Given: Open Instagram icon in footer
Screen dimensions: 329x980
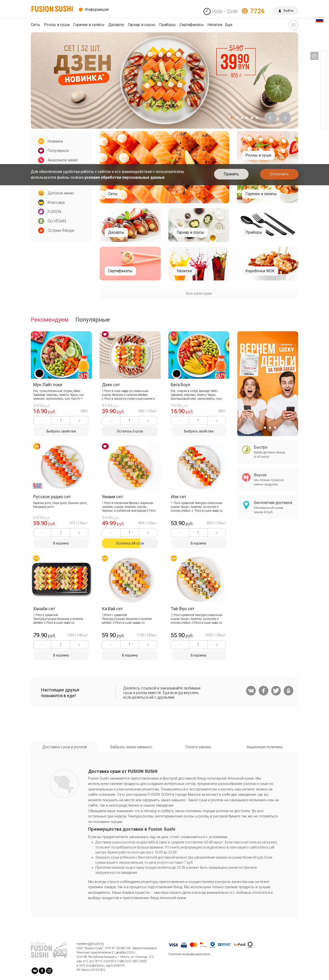Looking at the screenshot, I should (49, 971).
